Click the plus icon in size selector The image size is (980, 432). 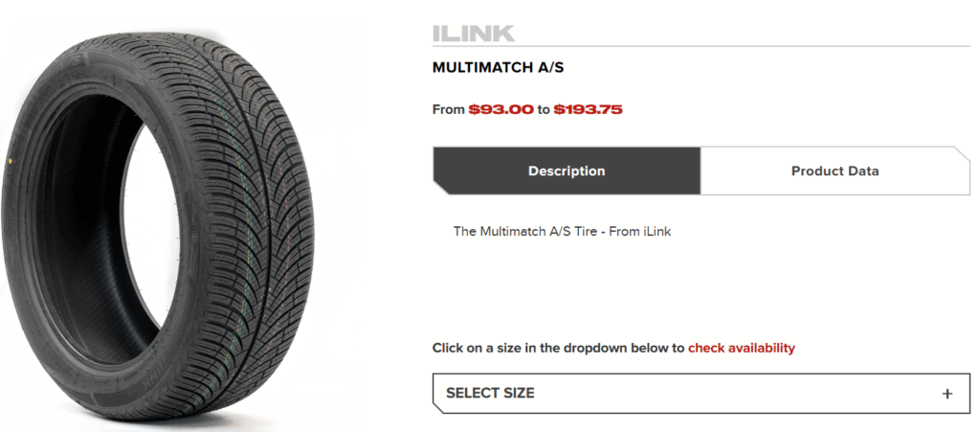tap(947, 393)
